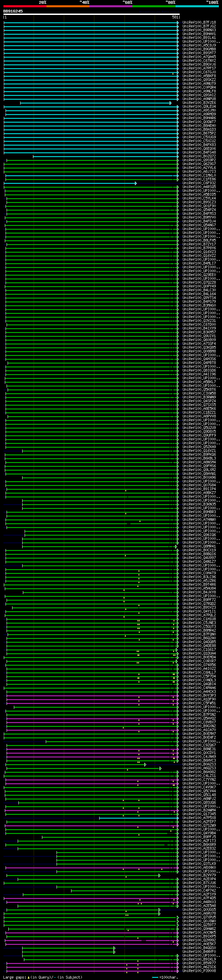
Task: Click label UniRef100_Q9S9P2
Action: coord(199,160)
